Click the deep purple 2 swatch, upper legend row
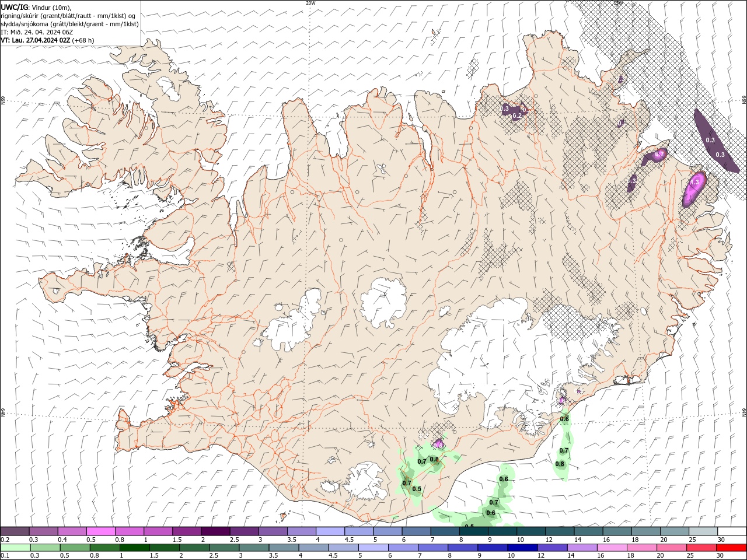Image resolution: width=747 pixels, height=560 pixels. 215,531
